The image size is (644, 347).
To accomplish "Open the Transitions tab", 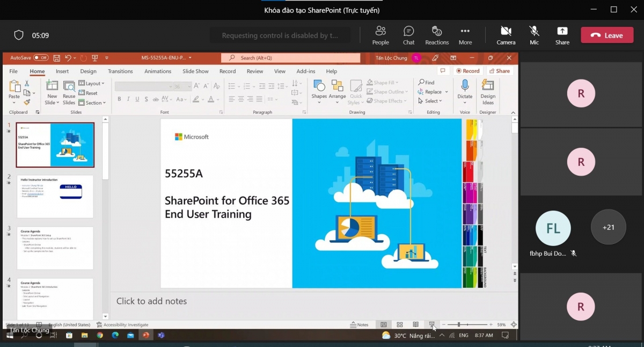I will (x=120, y=71).
